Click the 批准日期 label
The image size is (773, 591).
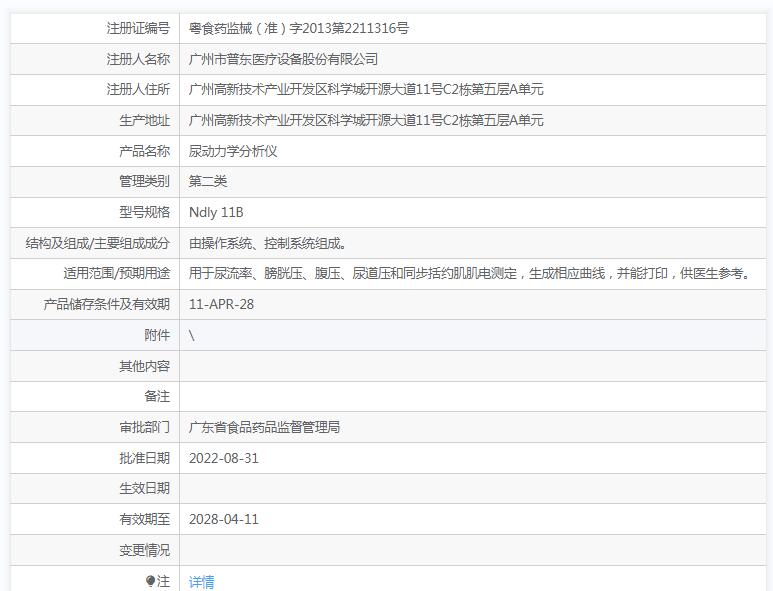point(144,458)
